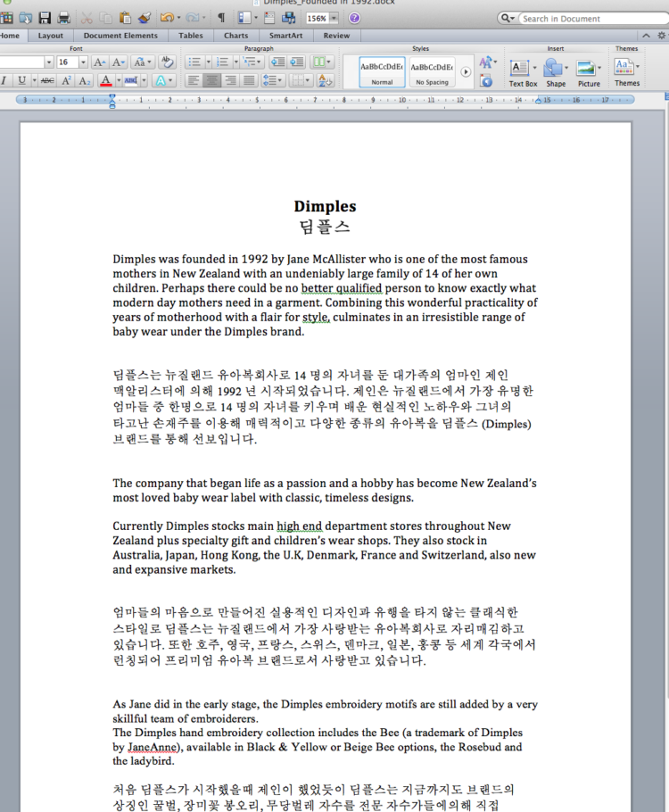Open the SmartArt tab
This screenshot has width=669, height=812.
285,36
